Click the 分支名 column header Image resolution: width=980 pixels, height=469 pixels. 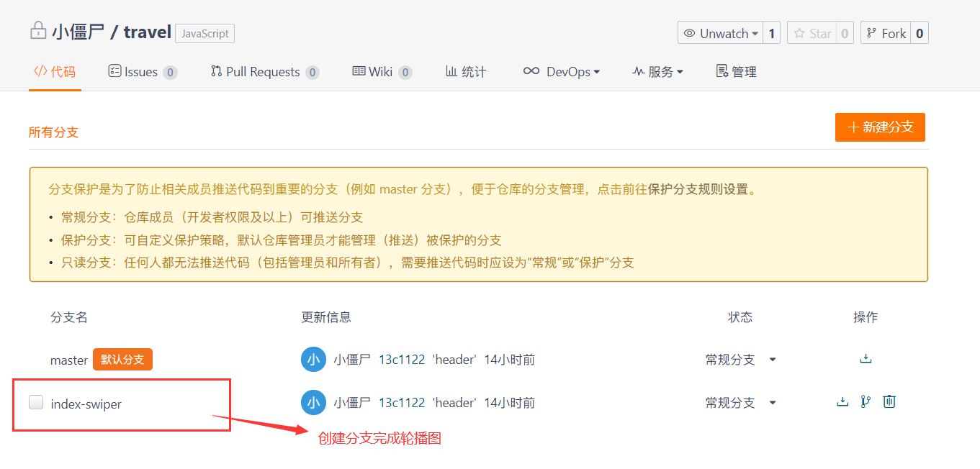[x=69, y=317]
